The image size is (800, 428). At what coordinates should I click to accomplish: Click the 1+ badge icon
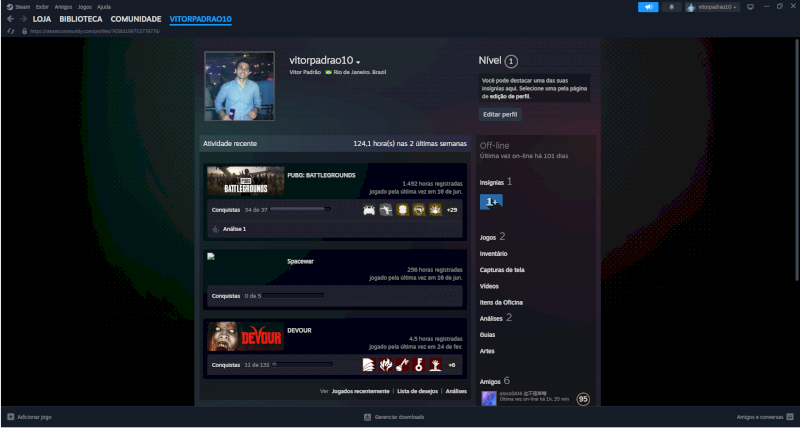(491, 202)
